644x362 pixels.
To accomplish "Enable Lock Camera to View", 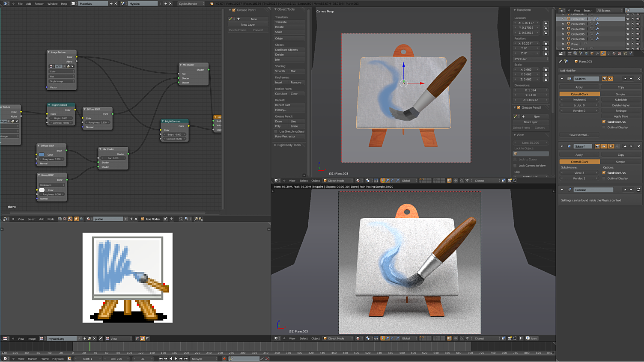I will tap(516, 166).
